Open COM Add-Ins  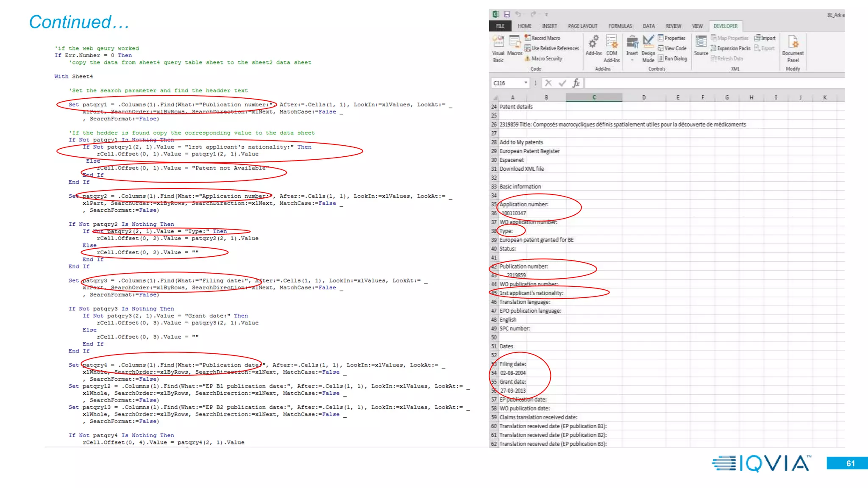(612, 47)
